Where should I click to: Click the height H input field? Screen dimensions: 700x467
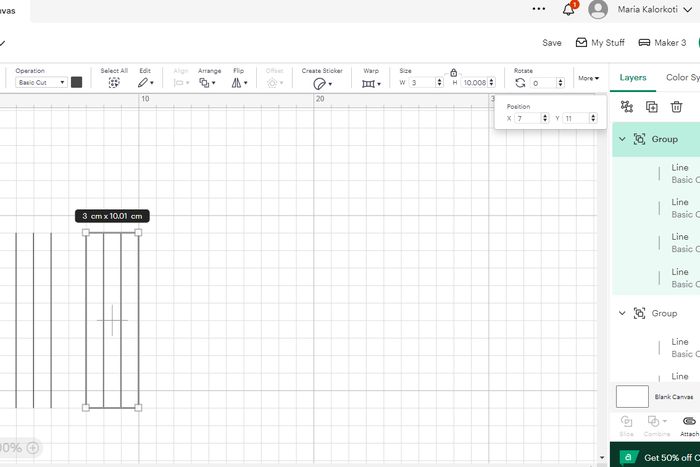pos(475,83)
